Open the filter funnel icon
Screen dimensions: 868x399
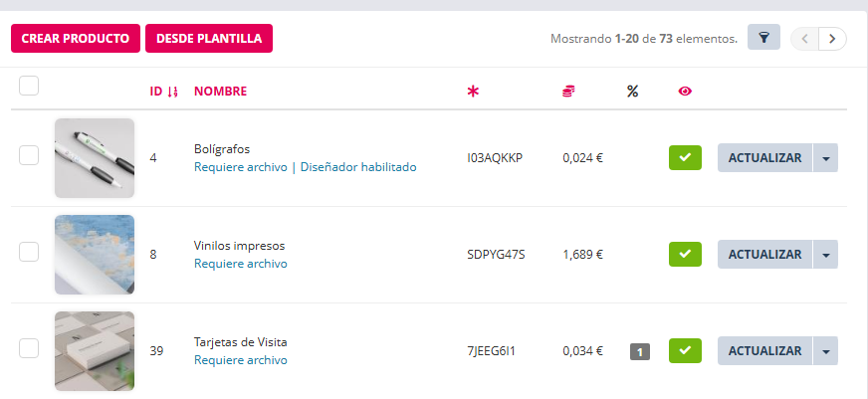(763, 38)
